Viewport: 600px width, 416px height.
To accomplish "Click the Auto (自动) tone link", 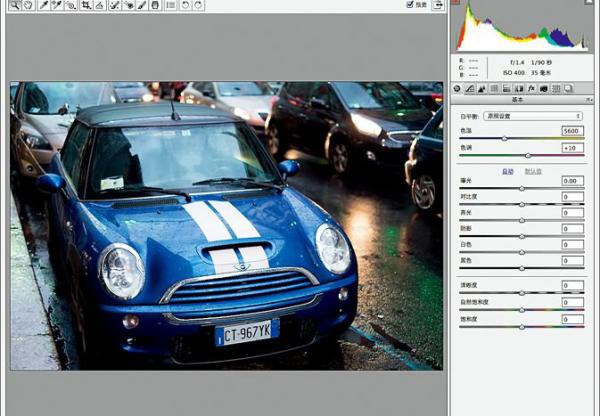I will (x=507, y=171).
